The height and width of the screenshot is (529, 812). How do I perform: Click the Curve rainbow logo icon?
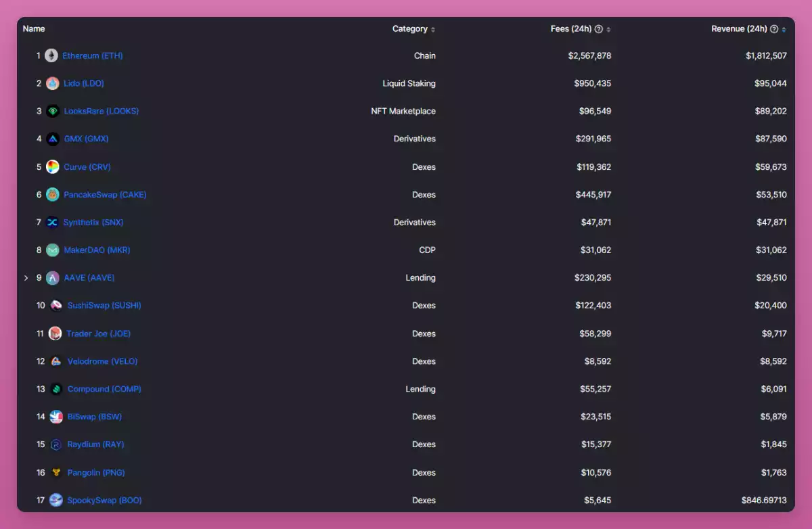53,167
